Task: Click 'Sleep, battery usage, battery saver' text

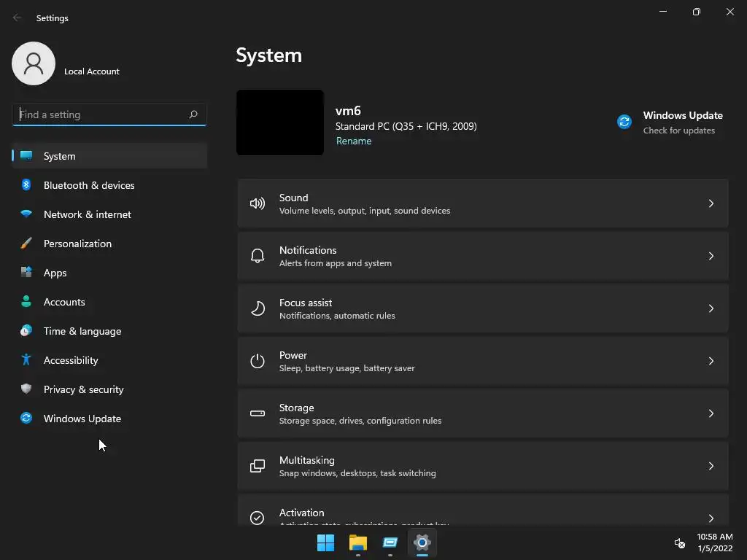Action: coord(347,368)
